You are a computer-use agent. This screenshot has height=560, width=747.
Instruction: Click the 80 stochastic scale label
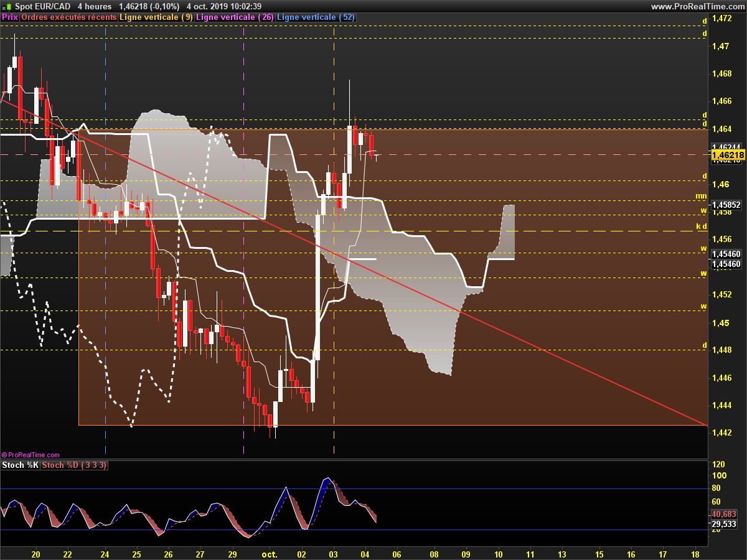coord(716,488)
